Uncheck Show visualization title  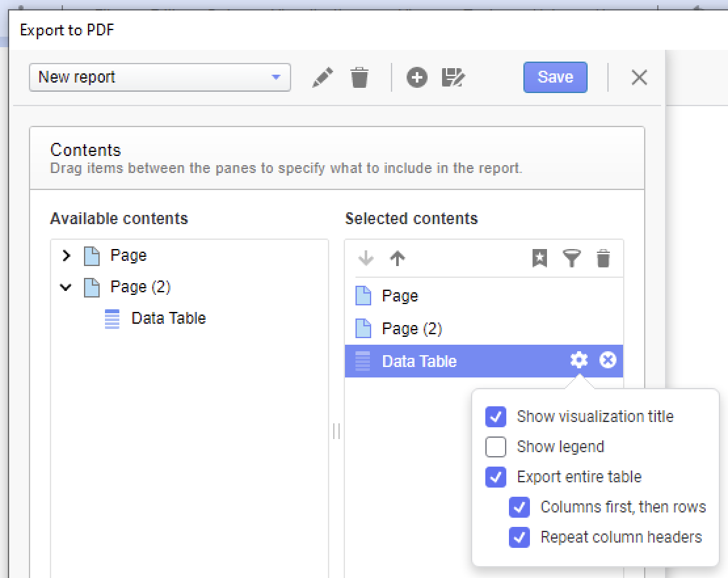tap(496, 417)
